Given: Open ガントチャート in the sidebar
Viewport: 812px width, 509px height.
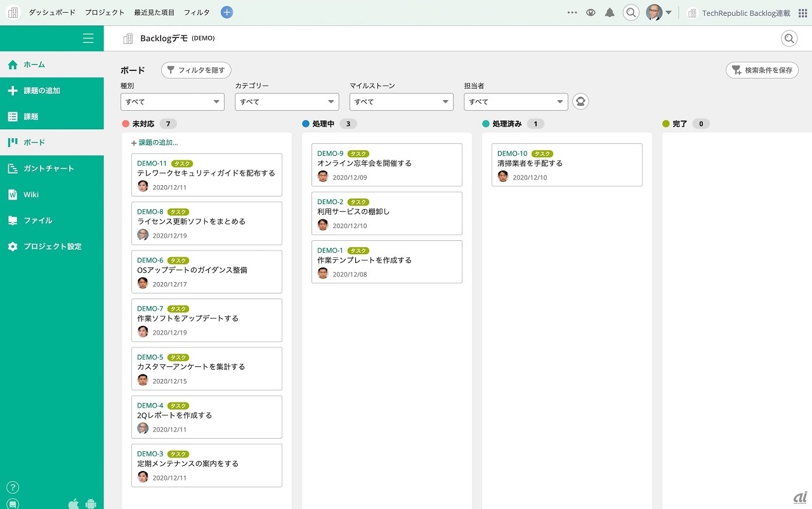Looking at the screenshot, I should point(52,169).
